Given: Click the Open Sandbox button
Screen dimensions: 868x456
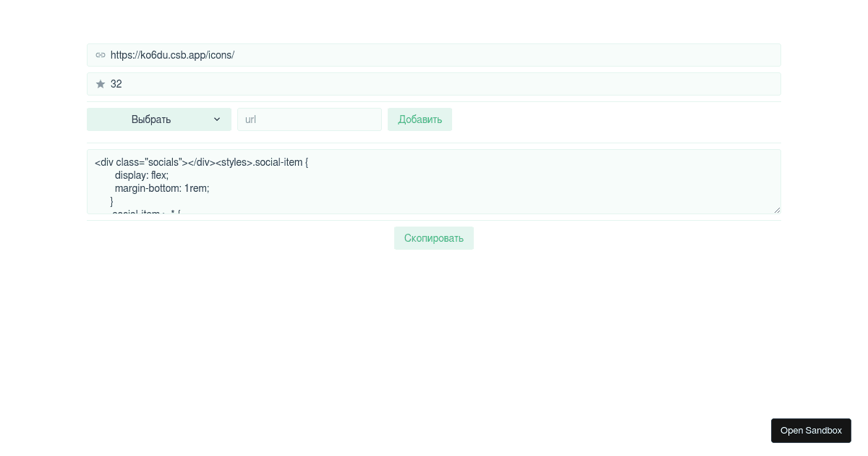Looking at the screenshot, I should pos(811,431).
